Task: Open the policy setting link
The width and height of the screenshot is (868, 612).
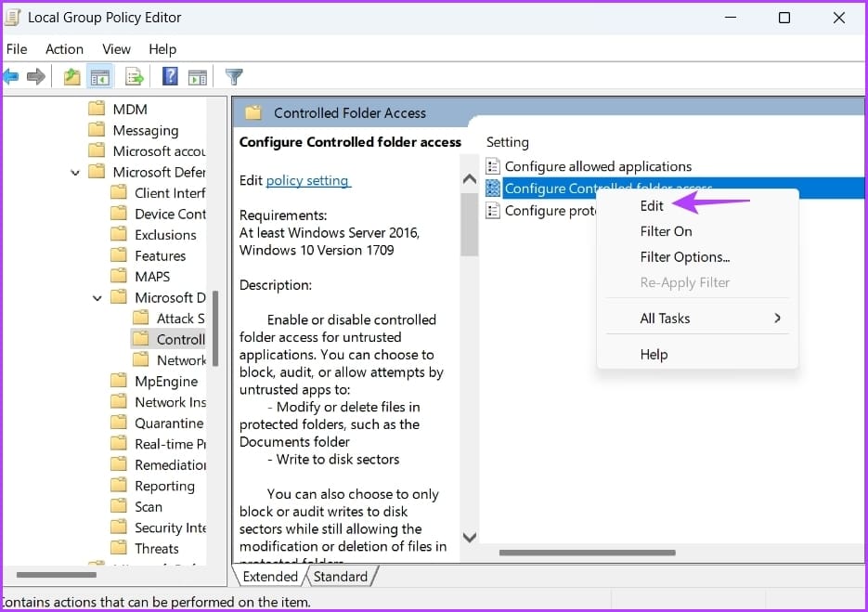Action: coord(308,180)
